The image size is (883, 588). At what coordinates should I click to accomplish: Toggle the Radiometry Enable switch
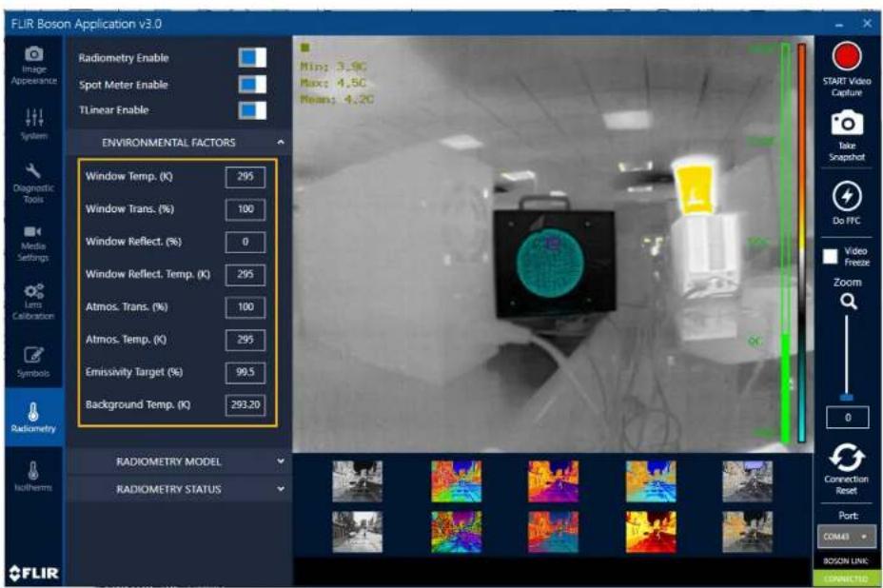click(252, 57)
